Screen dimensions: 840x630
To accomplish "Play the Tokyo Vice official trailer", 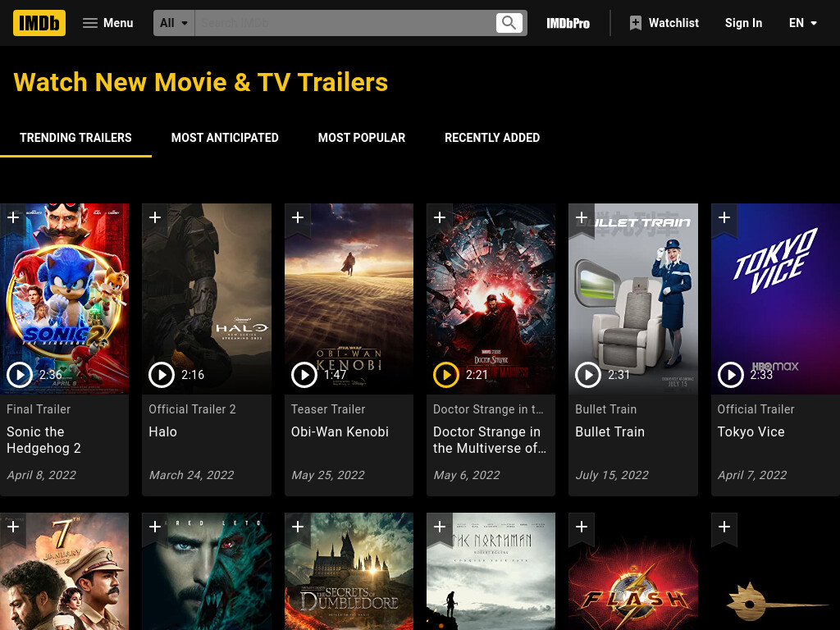I will click(x=731, y=375).
